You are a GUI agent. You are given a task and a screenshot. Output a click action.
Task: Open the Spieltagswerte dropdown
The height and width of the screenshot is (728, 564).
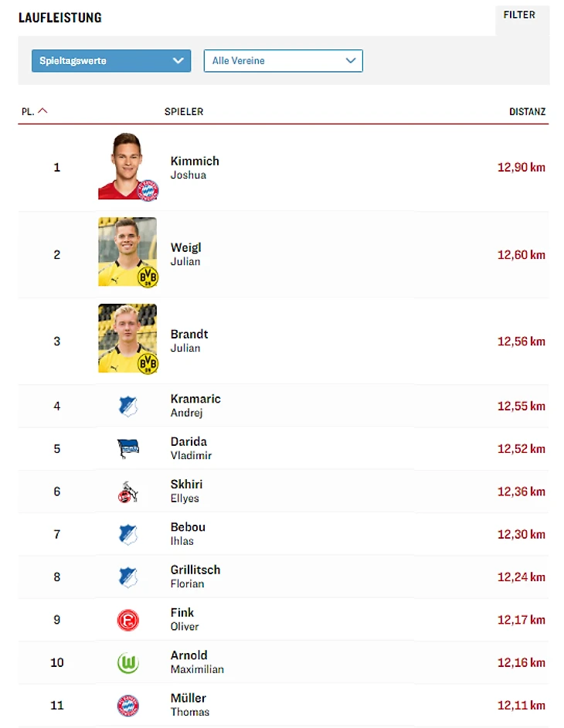click(x=111, y=60)
